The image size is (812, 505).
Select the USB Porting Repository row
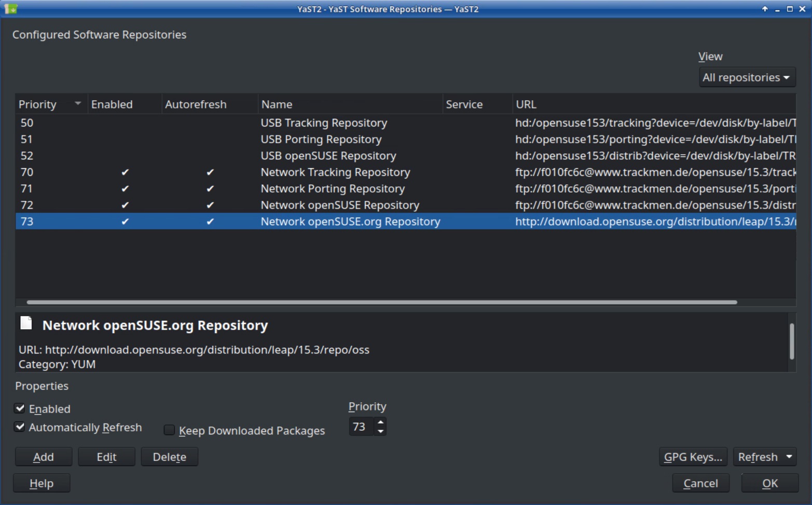[321, 139]
